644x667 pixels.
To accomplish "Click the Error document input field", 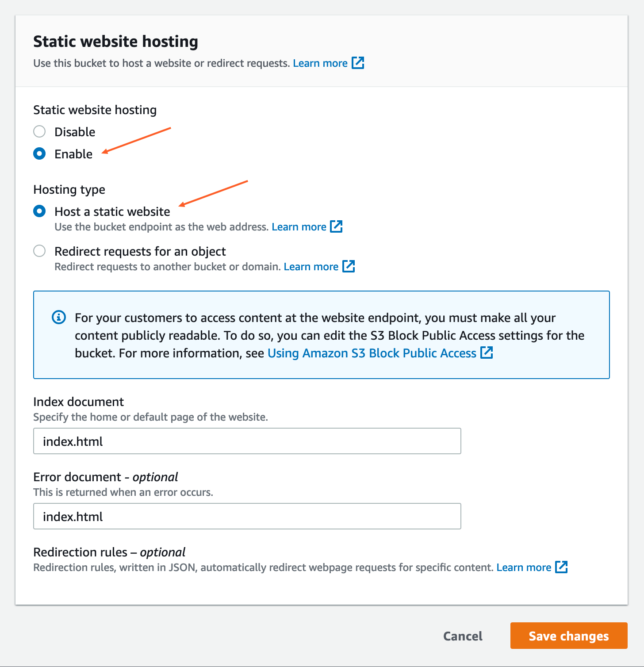I will [247, 516].
